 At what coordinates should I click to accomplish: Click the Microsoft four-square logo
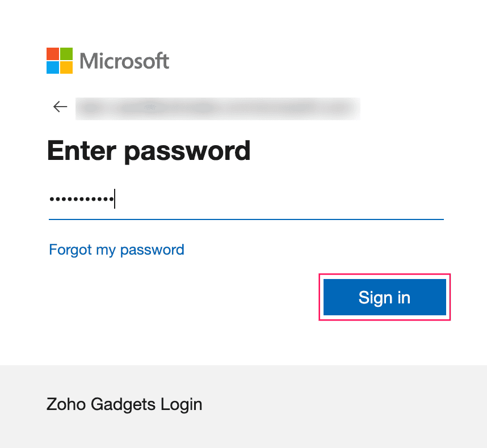(x=60, y=60)
